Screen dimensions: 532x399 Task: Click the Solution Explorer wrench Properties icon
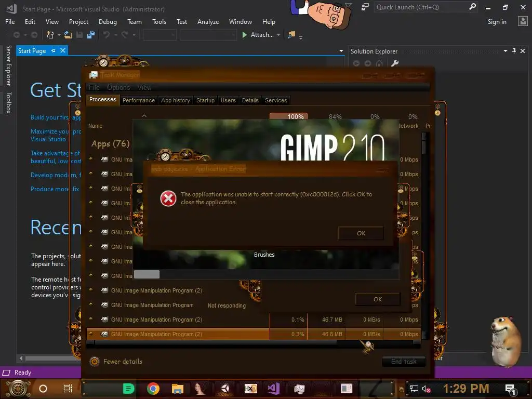click(x=395, y=63)
